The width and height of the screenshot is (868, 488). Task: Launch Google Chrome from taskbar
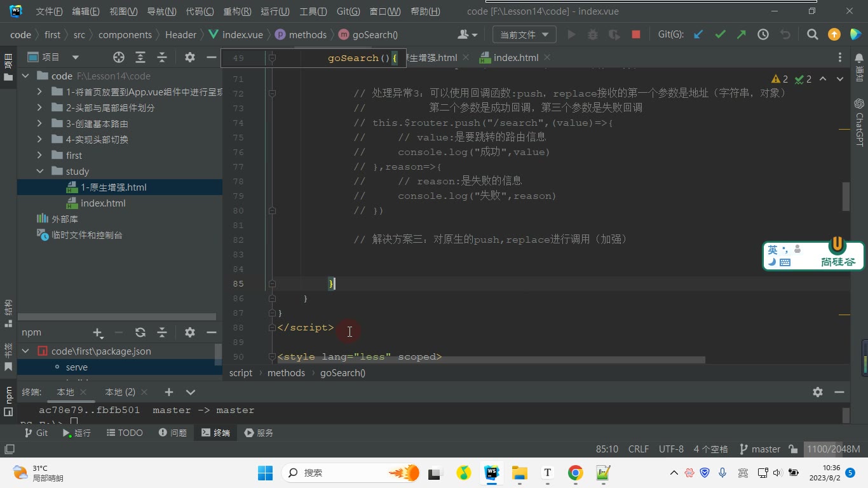pyautogui.click(x=575, y=473)
